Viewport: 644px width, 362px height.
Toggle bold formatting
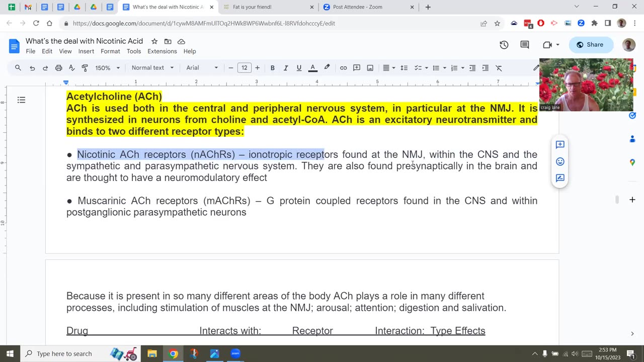[x=272, y=68]
